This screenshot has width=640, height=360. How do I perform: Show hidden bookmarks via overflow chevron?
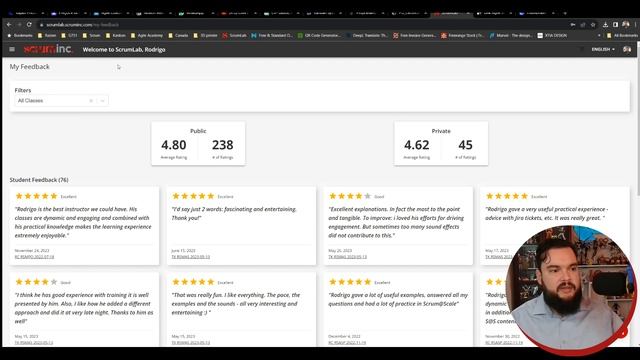point(599,36)
